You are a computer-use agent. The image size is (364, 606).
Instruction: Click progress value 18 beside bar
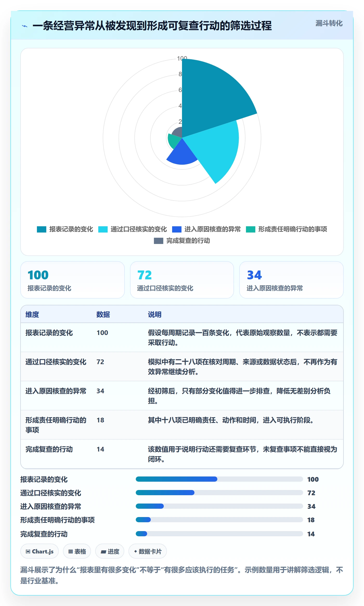(x=311, y=520)
